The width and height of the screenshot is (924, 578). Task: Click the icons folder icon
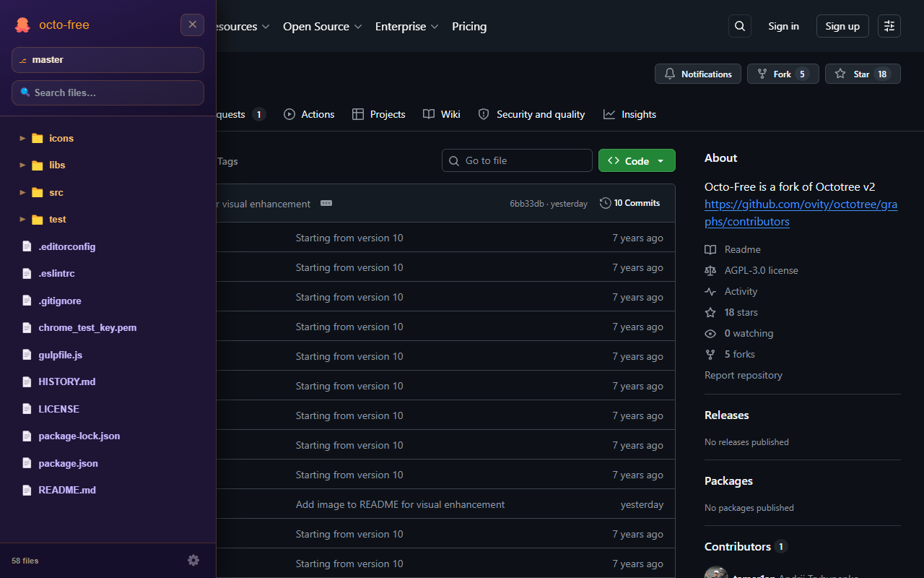point(38,138)
